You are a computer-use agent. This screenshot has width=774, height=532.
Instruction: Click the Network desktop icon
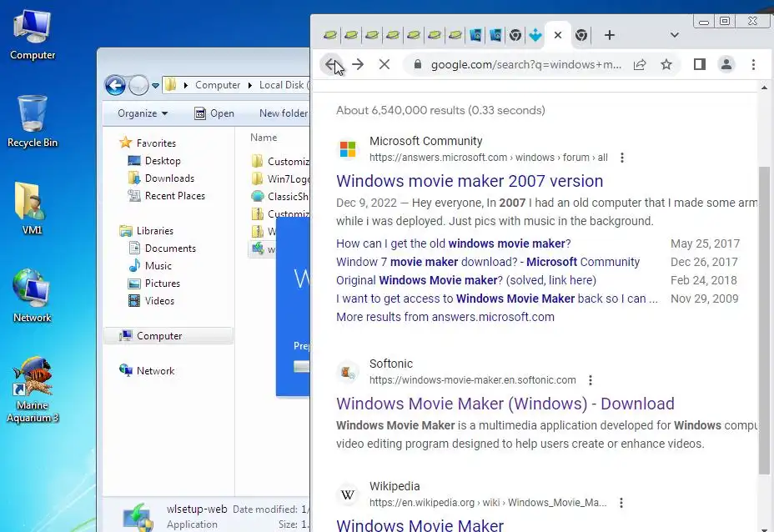pos(32,296)
